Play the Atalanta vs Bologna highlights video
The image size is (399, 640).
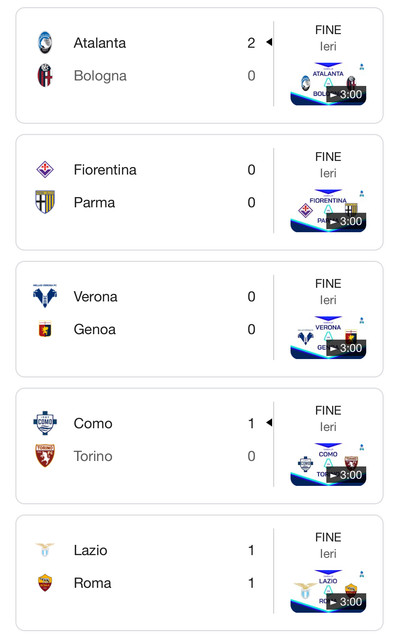[328, 84]
